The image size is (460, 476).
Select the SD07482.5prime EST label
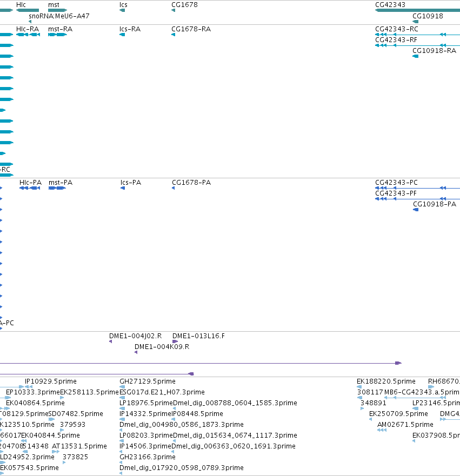76,414
